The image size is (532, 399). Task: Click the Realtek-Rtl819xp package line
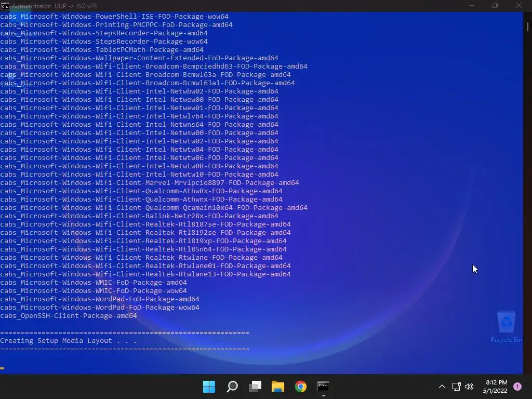click(x=143, y=241)
